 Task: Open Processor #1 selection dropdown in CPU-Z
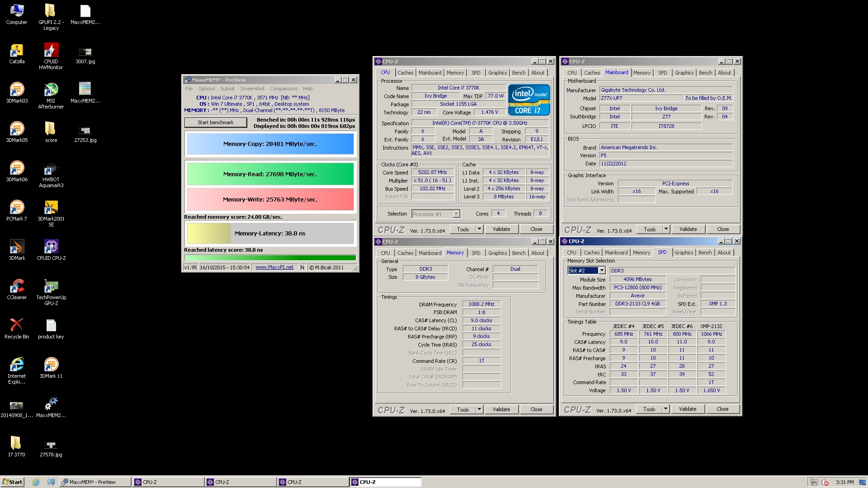(x=456, y=214)
